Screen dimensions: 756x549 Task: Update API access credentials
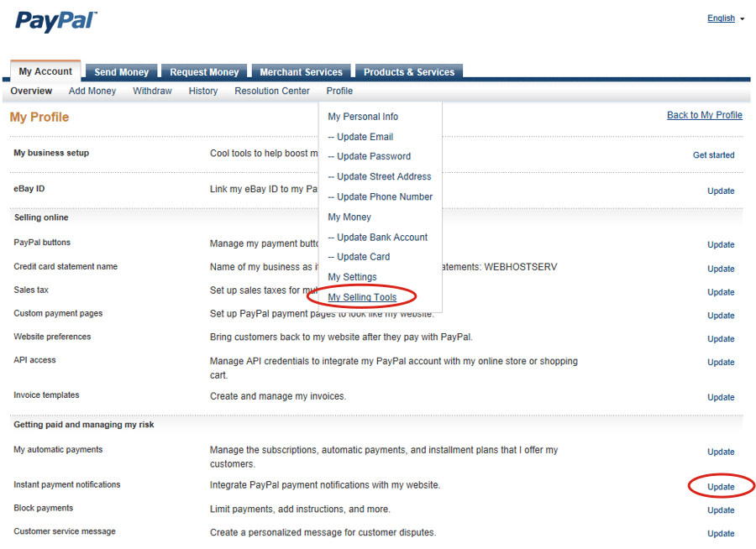click(721, 362)
